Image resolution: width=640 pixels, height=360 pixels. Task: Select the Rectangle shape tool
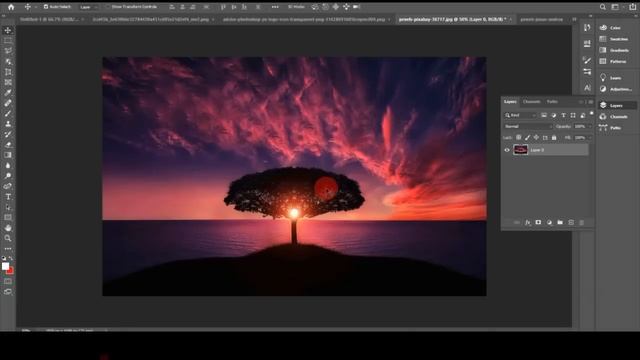pyautogui.click(x=8, y=218)
